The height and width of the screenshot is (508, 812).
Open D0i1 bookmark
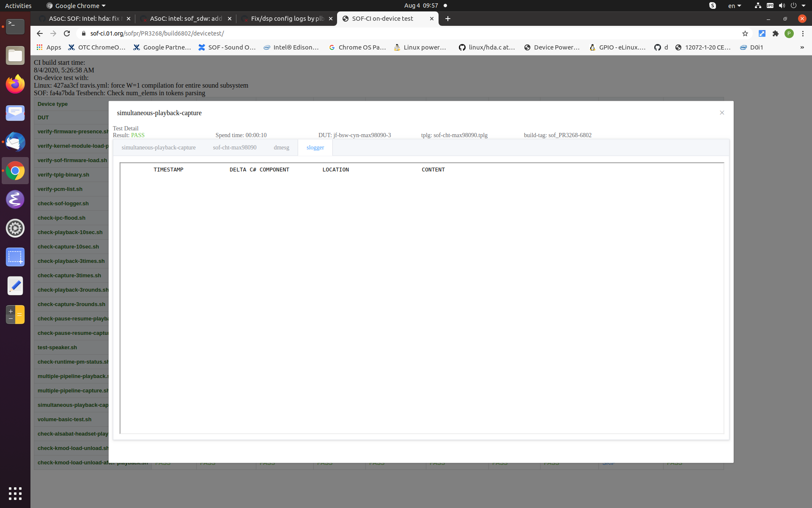pos(752,47)
